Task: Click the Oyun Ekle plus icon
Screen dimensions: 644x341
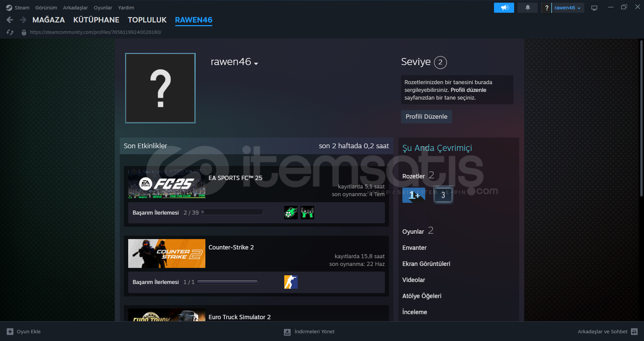Action: click(x=10, y=332)
